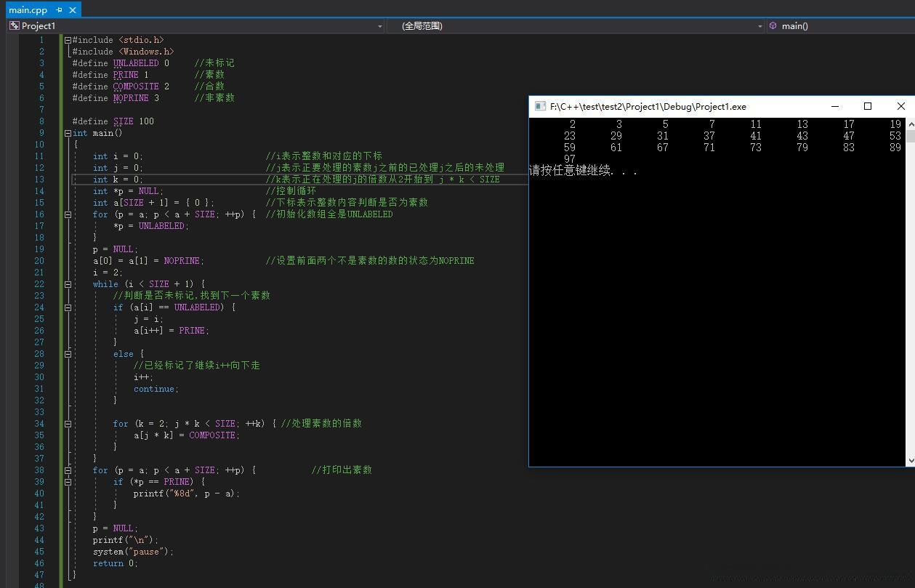
Task: Fold the if (*p == PRIME) block
Action: click(x=68, y=482)
